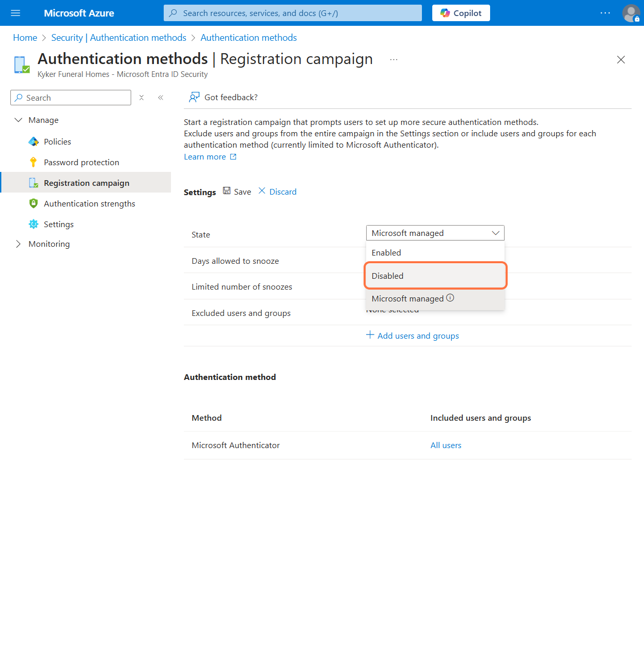Open Authentication strengths in sidebar

point(89,203)
